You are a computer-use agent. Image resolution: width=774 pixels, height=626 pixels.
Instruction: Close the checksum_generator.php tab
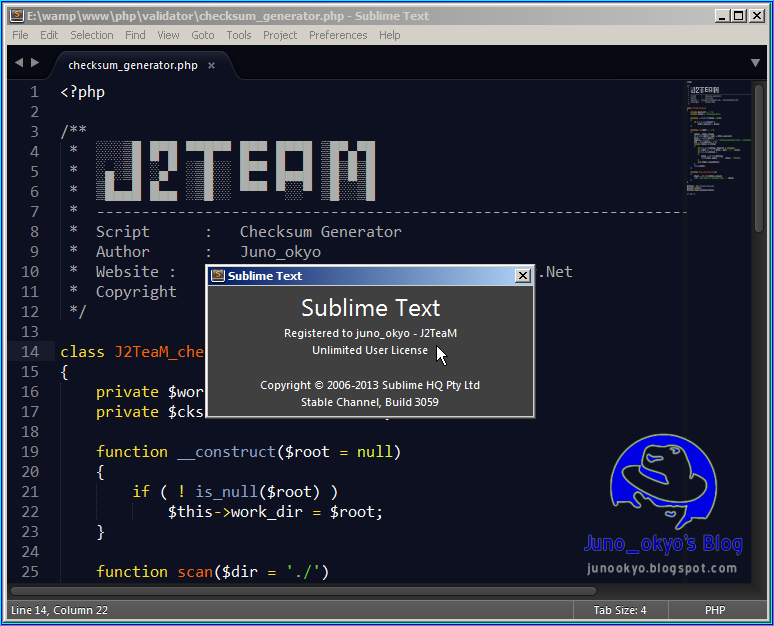[211, 65]
